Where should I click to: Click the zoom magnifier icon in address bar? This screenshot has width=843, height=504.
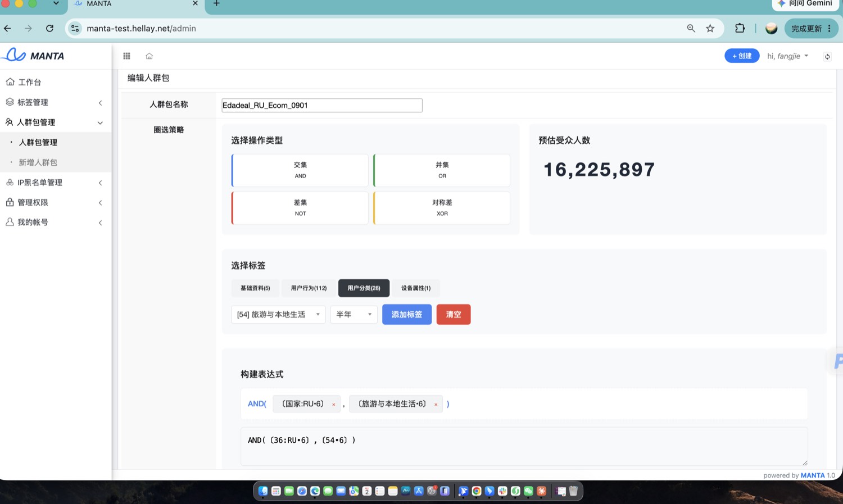[x=691, y=28]
